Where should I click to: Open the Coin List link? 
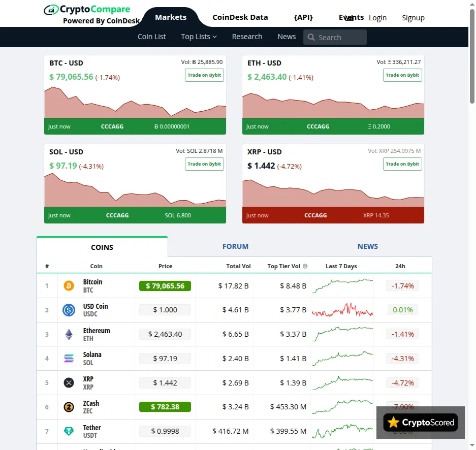(x=152, y=37)
